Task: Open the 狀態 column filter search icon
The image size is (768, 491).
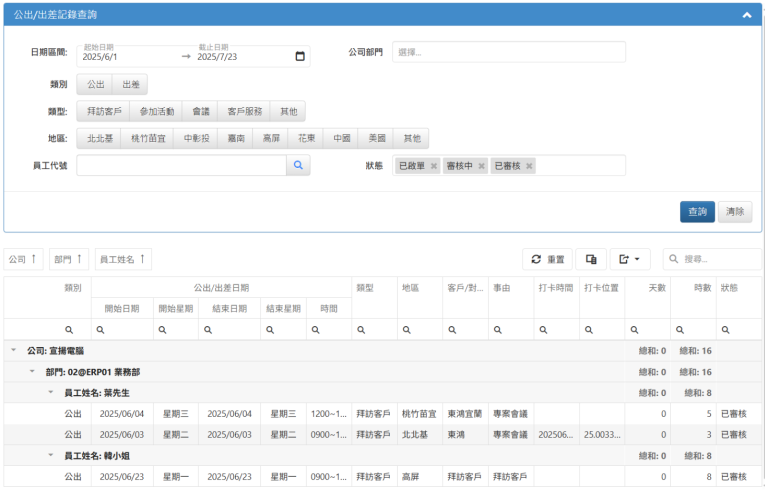Action: [x=726, y=330]
